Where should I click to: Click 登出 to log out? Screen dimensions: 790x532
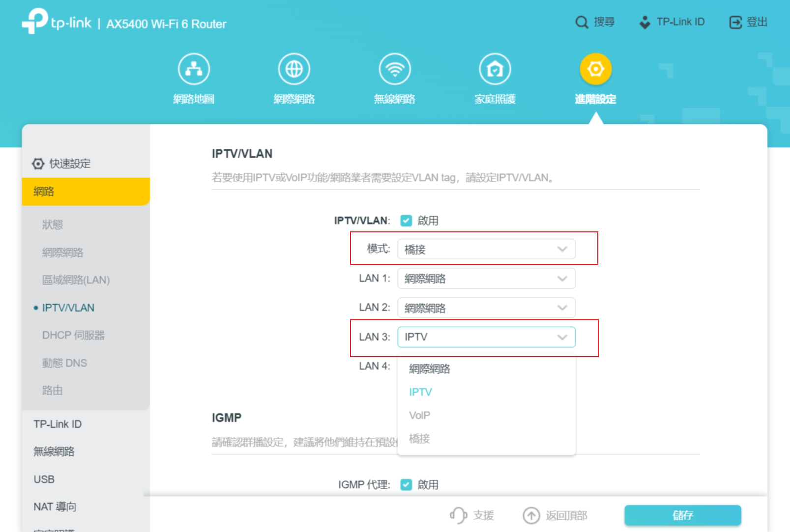pos(747,22)
